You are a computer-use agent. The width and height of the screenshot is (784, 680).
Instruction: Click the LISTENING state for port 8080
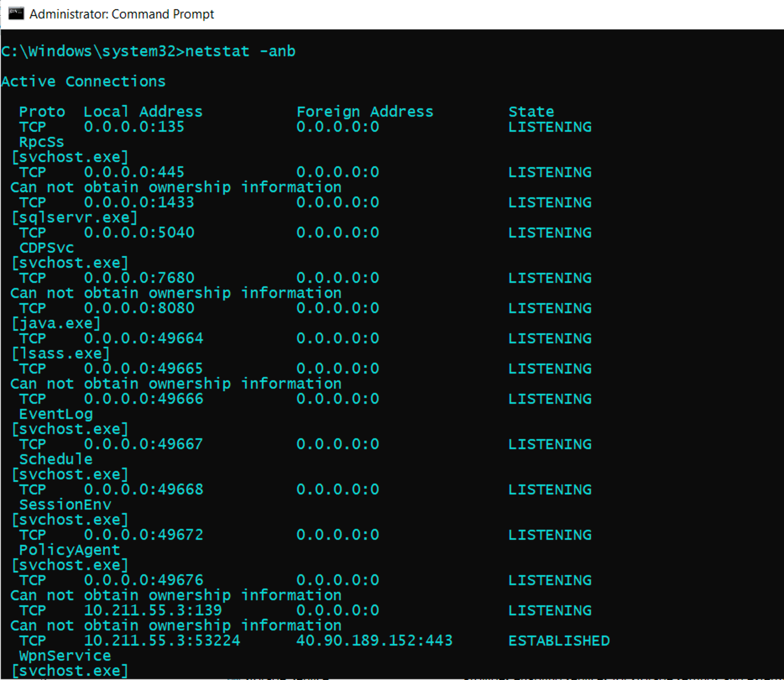pyautogui.click(x=550, y=308)
